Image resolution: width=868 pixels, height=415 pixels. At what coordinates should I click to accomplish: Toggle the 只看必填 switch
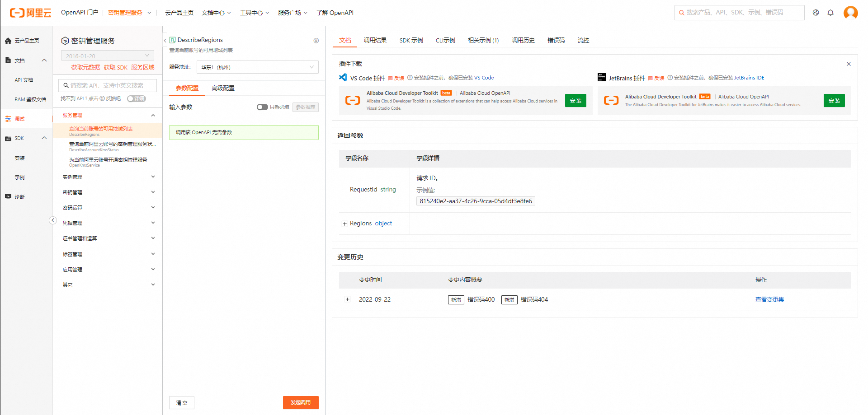point(262,107)
